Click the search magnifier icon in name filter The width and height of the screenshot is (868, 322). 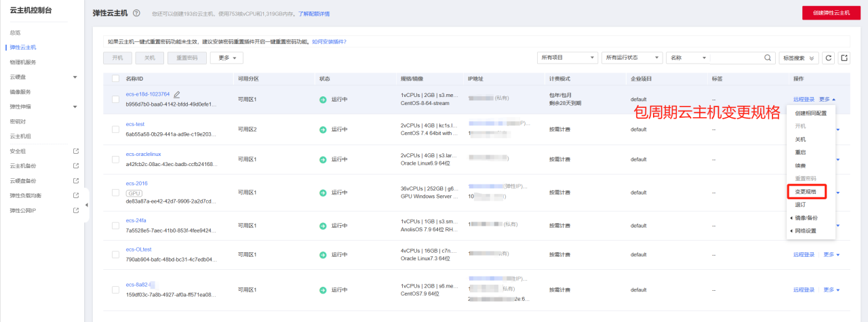click(x=768, y=58)
